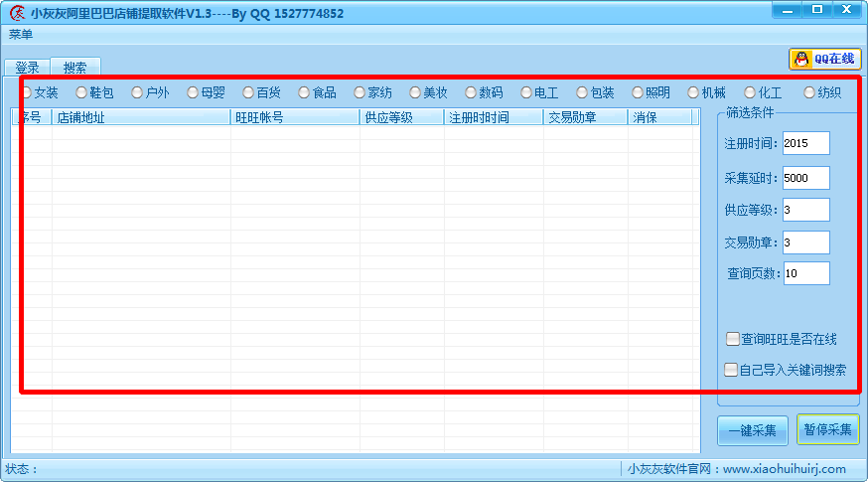Click the 状态 status bar label
The width and height of the screenshot is (868, 482).
pyautogui.click(x=21, y=469)
